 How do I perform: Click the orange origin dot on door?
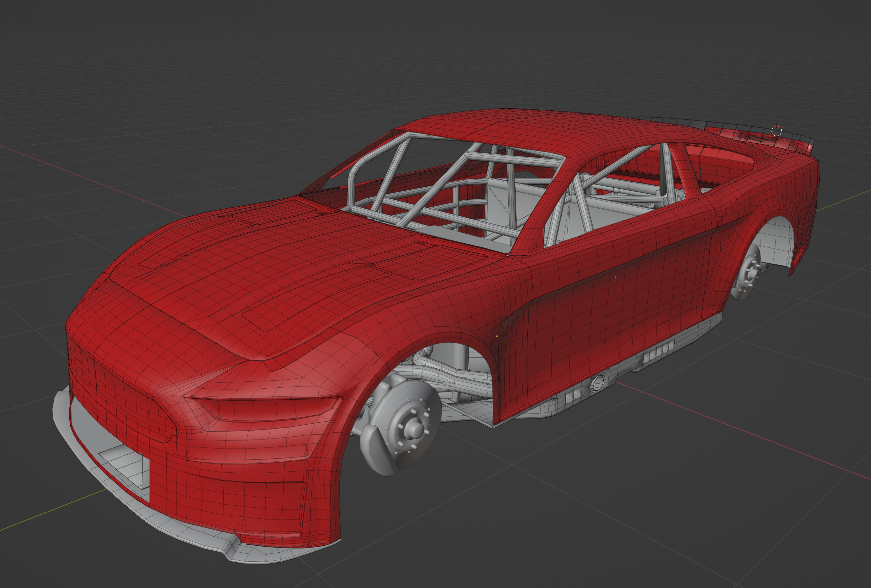point(615,277)
